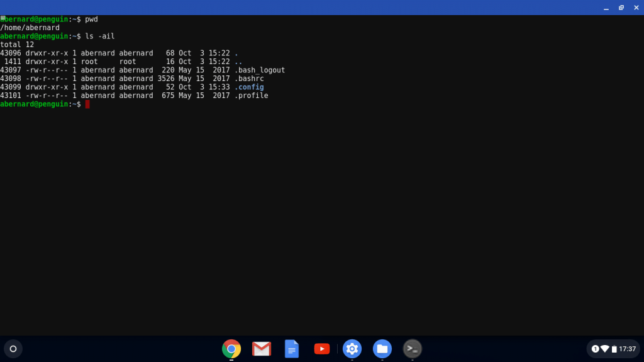
Task: Open the Settings gear app
Action: (x=352, y=349)
